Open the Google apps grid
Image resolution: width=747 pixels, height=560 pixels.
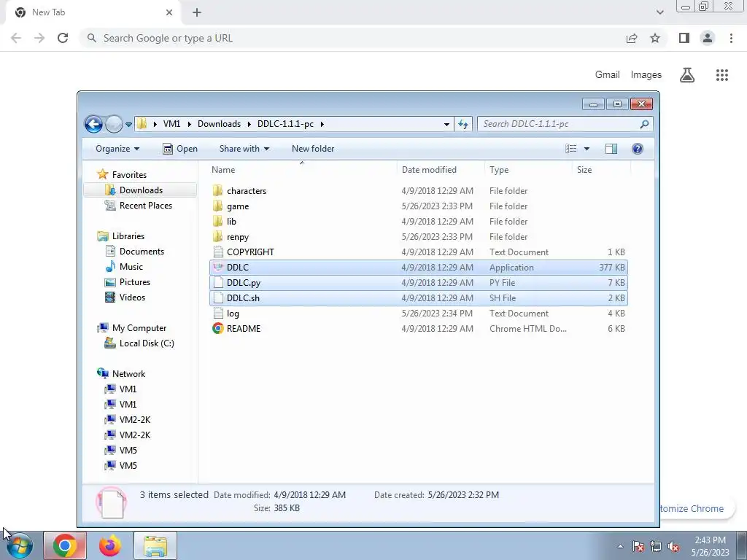pos(722,75)
